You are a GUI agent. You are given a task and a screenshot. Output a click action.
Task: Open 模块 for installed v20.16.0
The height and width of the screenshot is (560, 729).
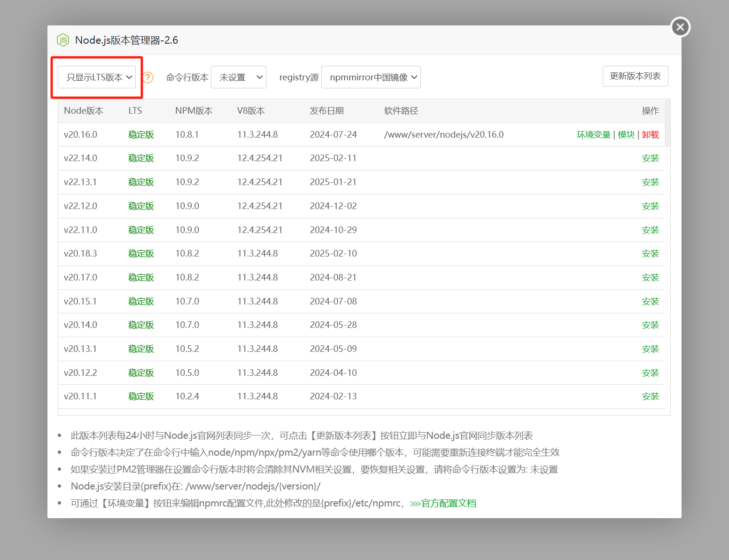tap(626, 135)
